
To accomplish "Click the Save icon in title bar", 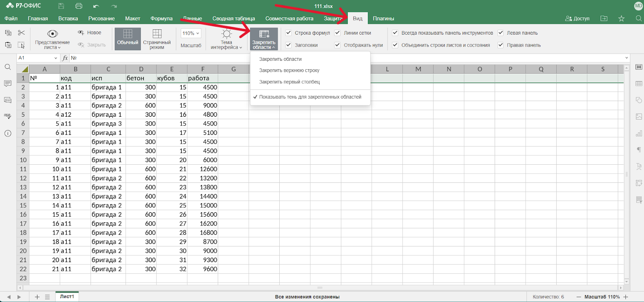I will (x=61, y=6).
